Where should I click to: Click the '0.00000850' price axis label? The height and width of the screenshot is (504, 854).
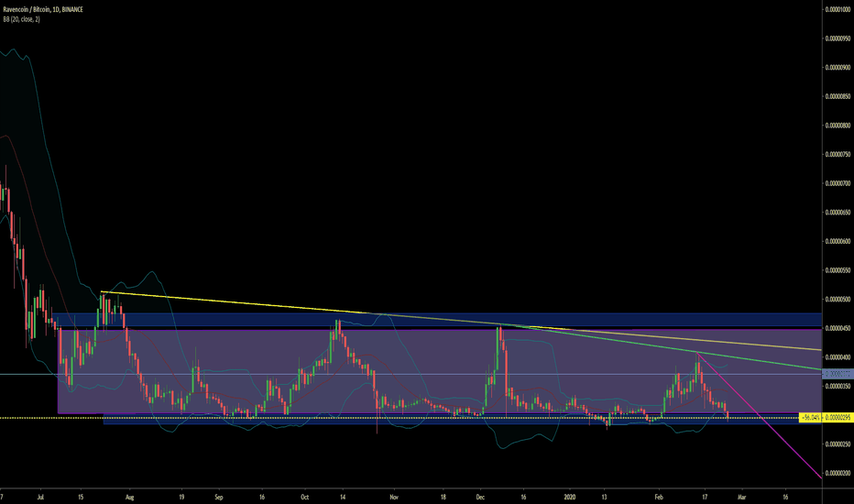pos(838,96)
